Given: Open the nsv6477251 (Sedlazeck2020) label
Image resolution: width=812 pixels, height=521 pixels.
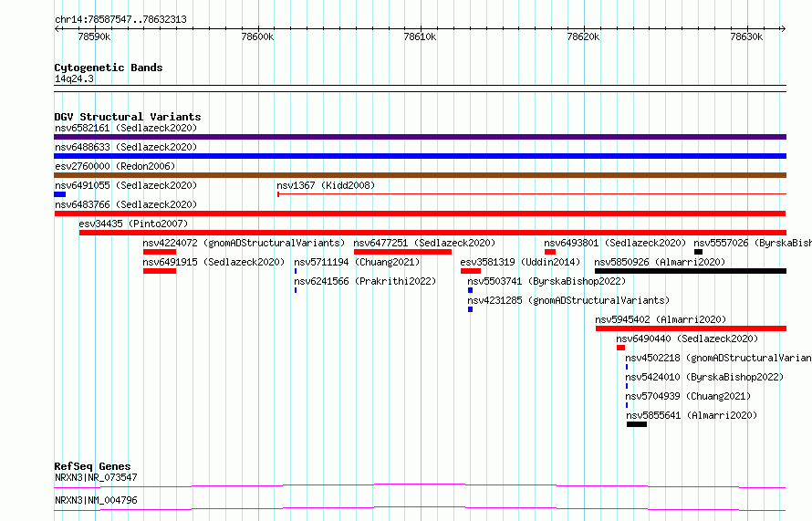Looking at the screenshot, I should (424, 243).
